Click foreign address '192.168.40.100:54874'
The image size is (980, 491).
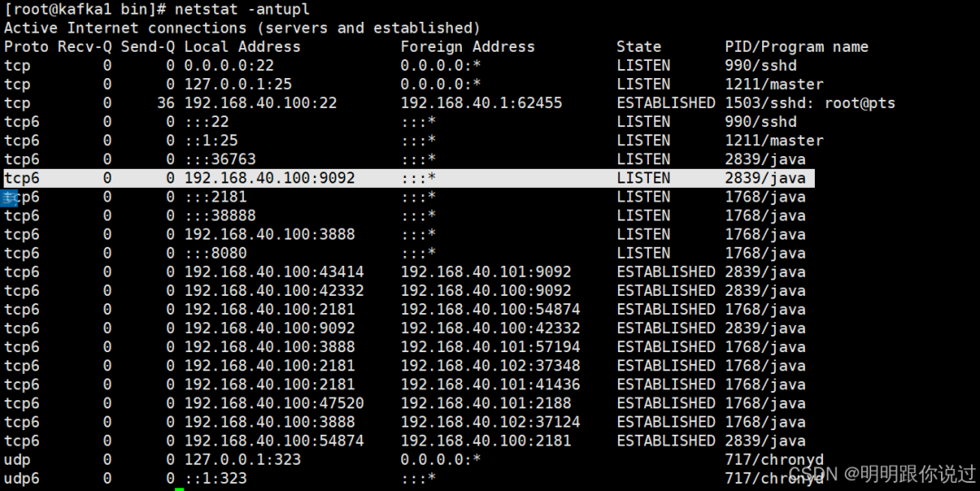click(490, 309)
